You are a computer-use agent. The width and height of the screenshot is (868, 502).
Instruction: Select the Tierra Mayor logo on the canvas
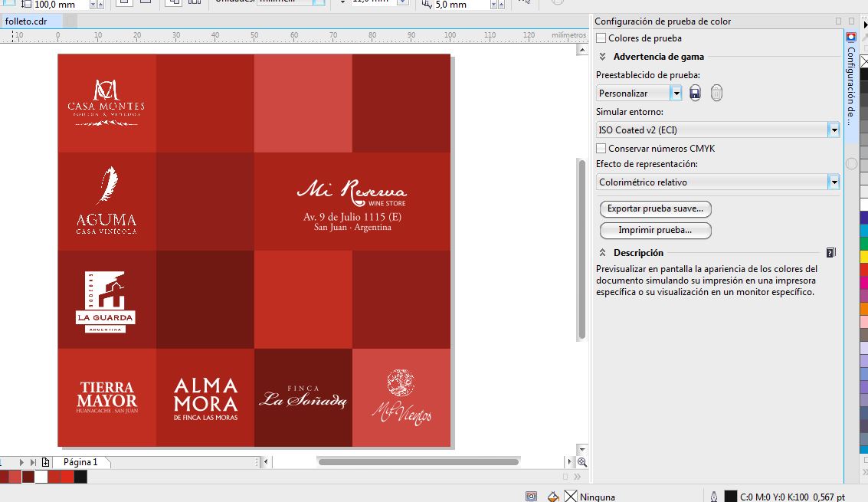pos(106,397)
